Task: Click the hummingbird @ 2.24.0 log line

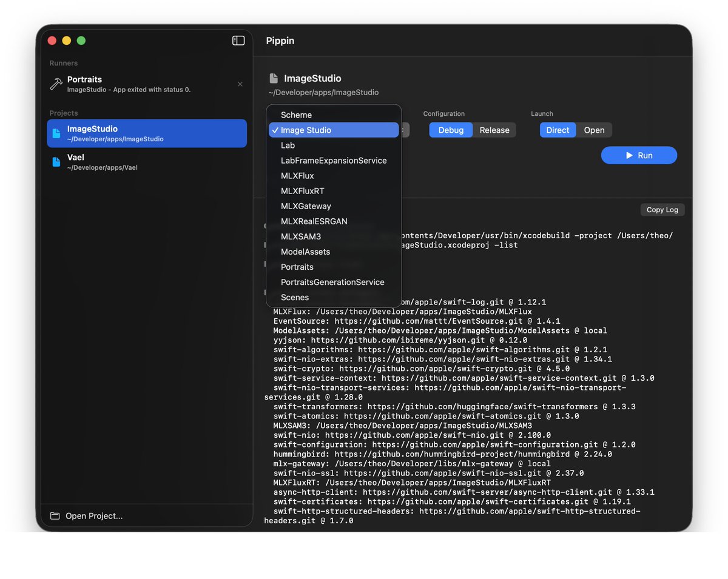Action: point(443,454)
